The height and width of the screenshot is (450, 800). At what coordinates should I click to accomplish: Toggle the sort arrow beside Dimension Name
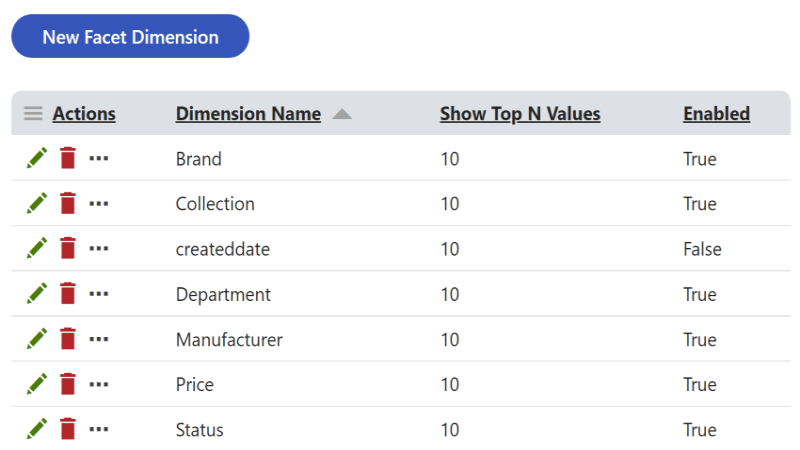point(342,114)
